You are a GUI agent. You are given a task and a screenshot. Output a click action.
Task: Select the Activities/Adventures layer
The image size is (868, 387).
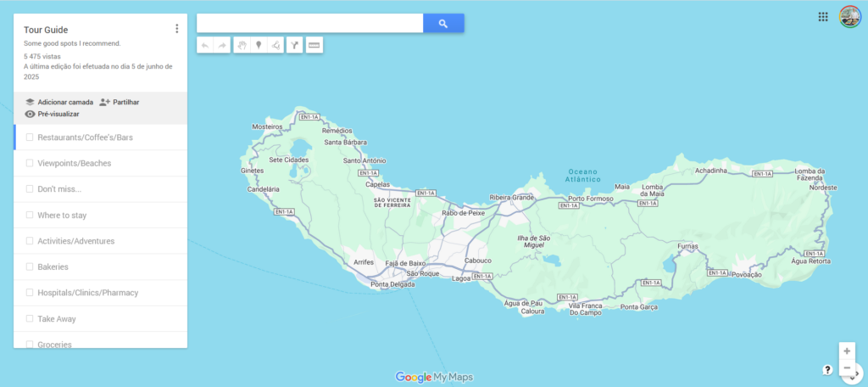point(75,241)
